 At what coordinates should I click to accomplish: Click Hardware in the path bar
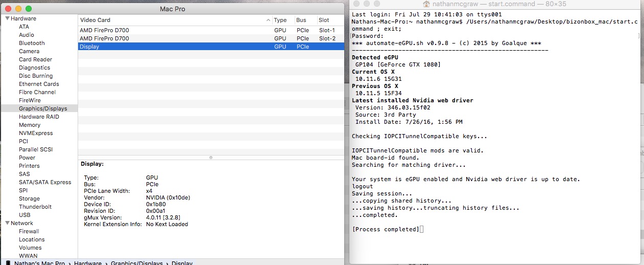(88, 263)
